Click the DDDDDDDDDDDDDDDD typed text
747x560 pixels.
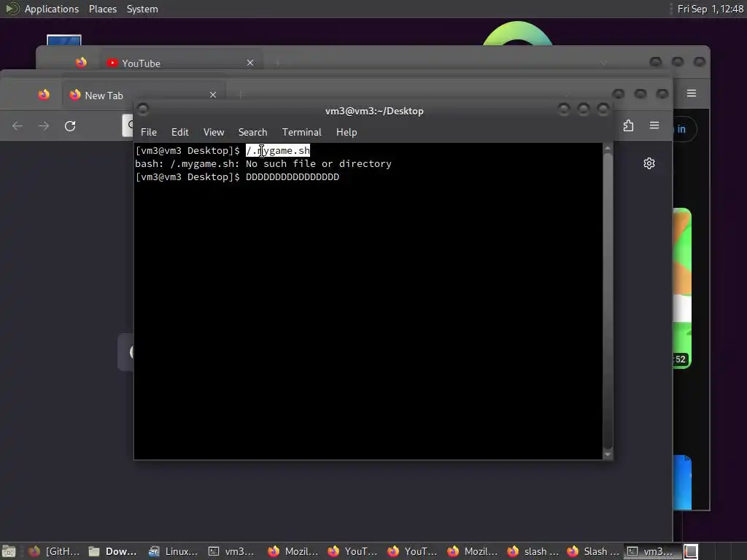click(293, 177)
